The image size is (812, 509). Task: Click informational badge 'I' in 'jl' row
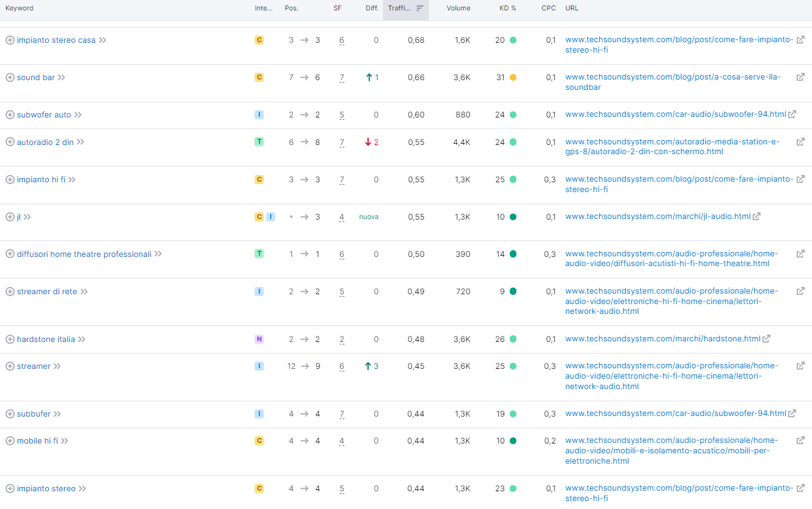pyautogui.click(x=270, y=217)
